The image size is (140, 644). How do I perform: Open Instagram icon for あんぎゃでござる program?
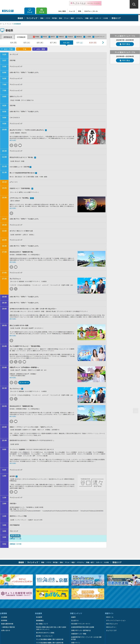coord(16,145)
